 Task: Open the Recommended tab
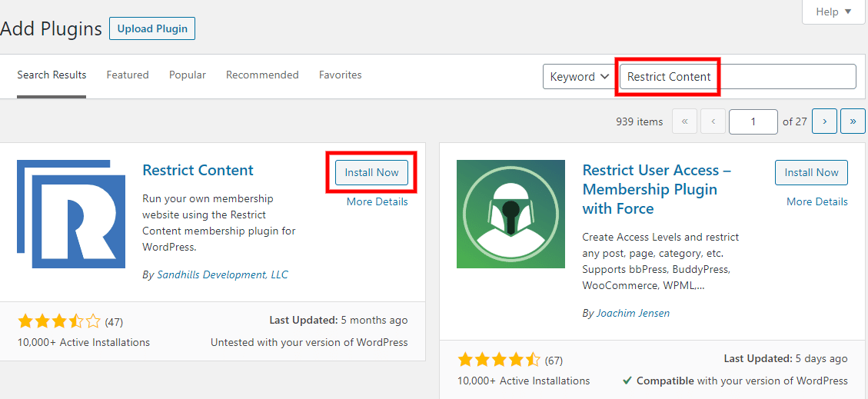pos(262,75)
